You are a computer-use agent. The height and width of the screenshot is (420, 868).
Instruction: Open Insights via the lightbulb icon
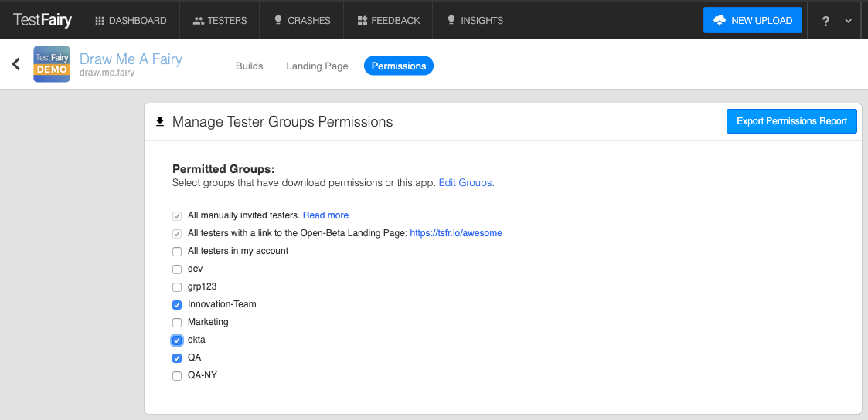point(451,21)
